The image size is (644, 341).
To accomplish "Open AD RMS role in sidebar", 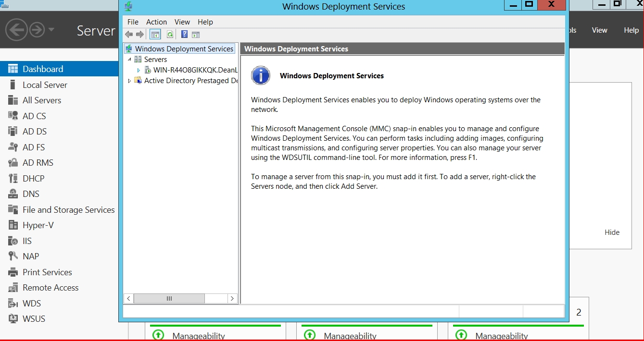I will pos(59,163).
